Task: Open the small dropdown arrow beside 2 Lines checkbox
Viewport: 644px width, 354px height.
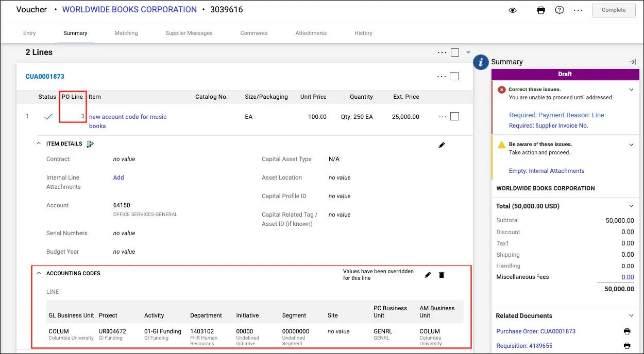Action: (468, 52)
